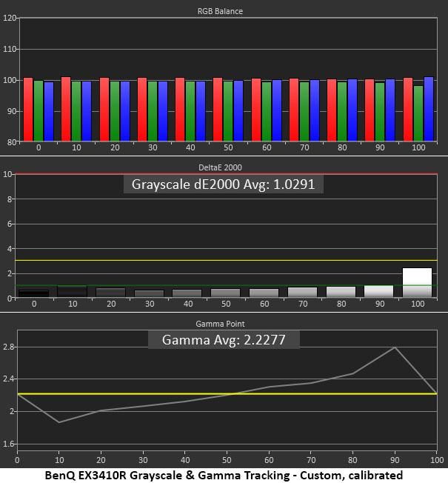The image size is (448, 483).
Task: Click the DeltaE bar at 70
Action: coord(302,293)
